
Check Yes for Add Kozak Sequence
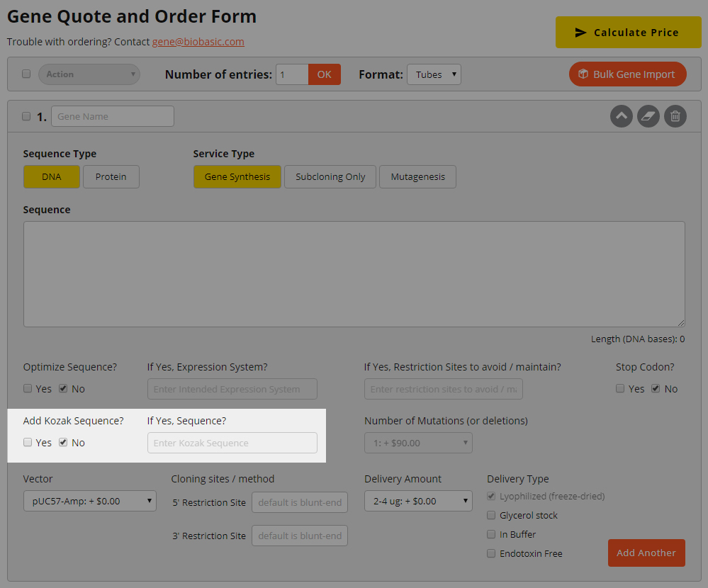(28, 443)
